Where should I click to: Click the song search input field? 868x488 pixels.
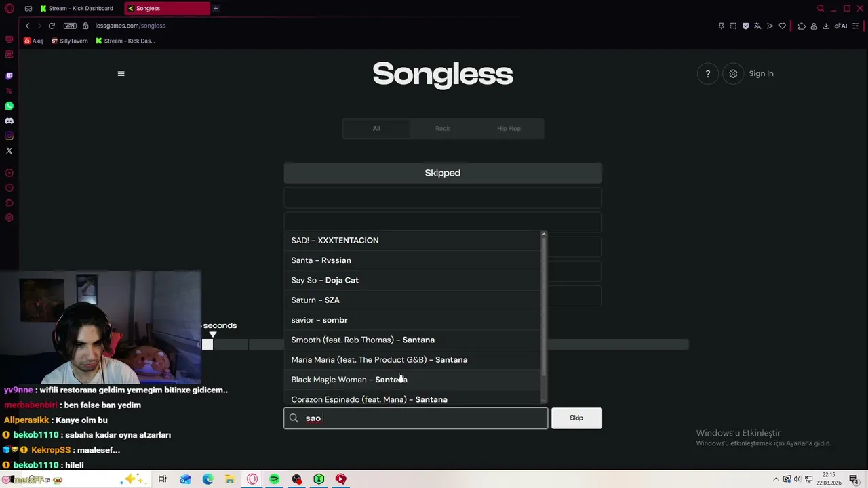(x=416, y=418)
